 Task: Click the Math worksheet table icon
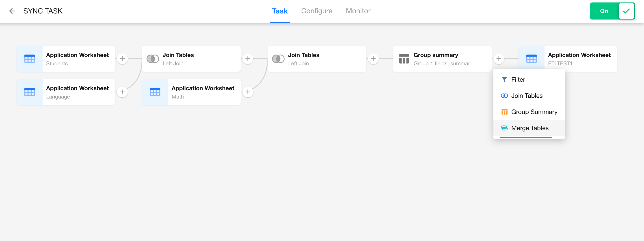point(155,92)
